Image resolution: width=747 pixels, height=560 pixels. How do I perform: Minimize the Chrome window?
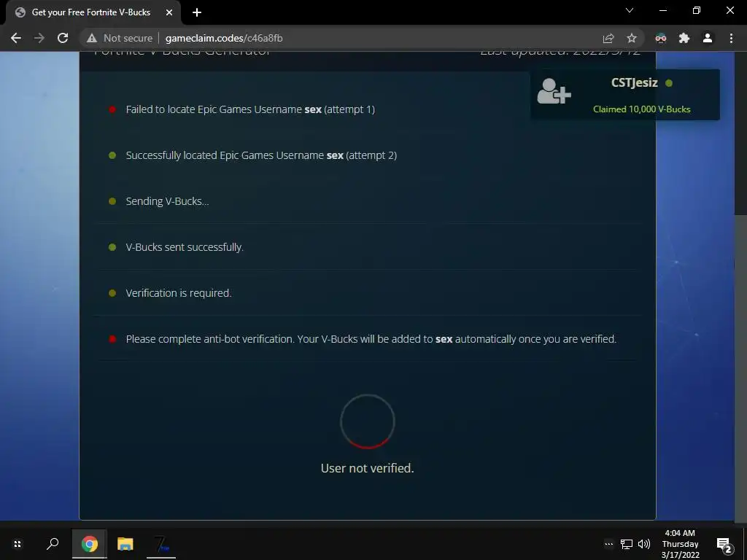coord(663,10)
